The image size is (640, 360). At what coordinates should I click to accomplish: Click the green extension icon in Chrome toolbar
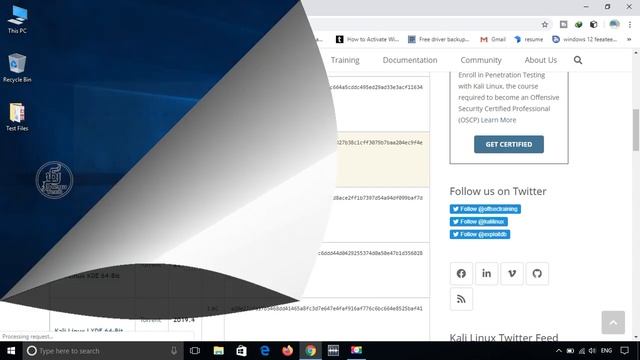click(x=578, y=24)
